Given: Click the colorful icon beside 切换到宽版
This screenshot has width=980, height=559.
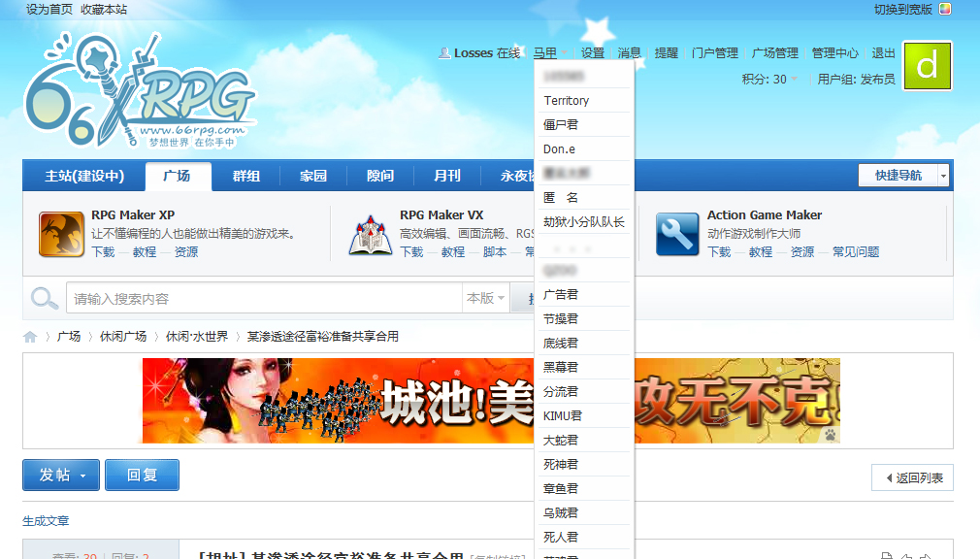Looking at the screenshot, I should coord(945,10).
